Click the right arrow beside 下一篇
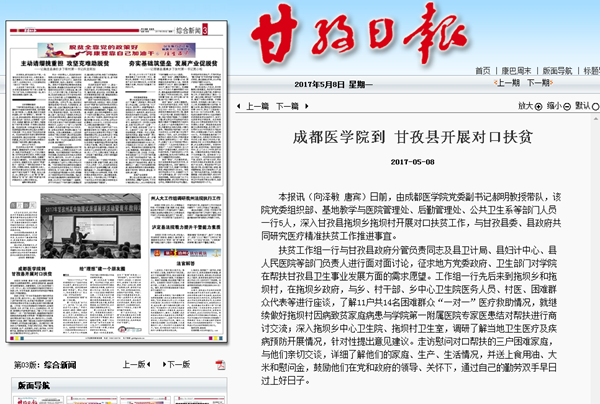 [306, 106]
